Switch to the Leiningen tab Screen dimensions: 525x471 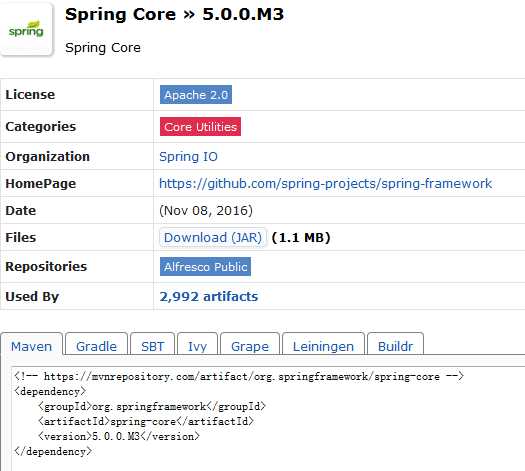coord(323,344)
